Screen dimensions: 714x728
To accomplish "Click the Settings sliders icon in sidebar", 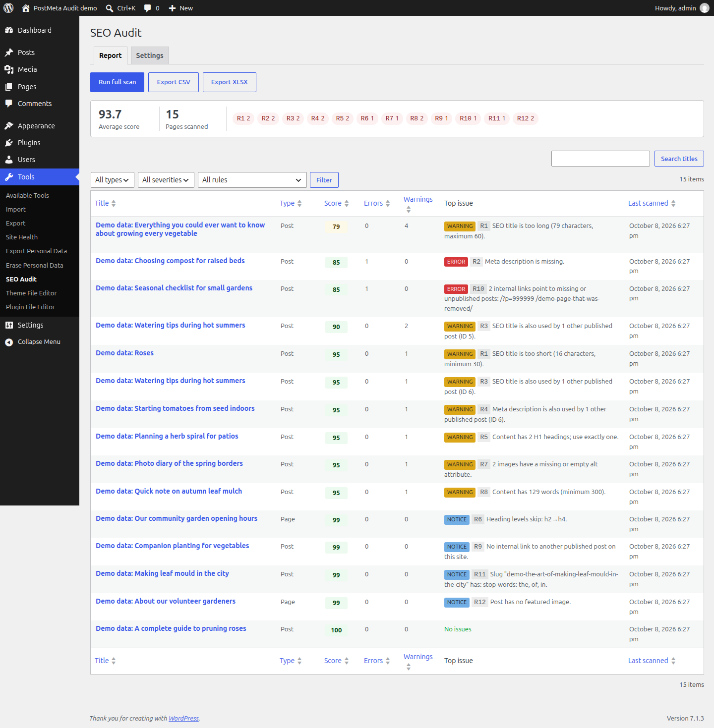I will click(9, 325).
